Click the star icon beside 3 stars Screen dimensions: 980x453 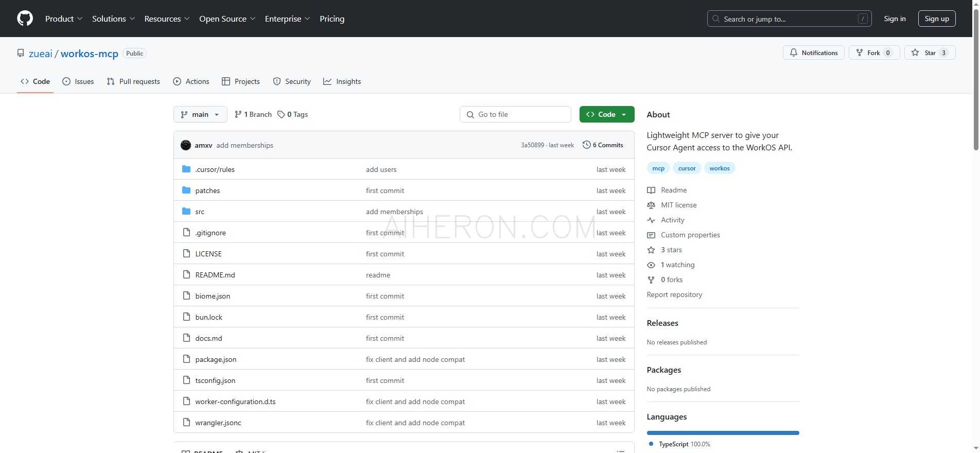[x=651, y=250]
